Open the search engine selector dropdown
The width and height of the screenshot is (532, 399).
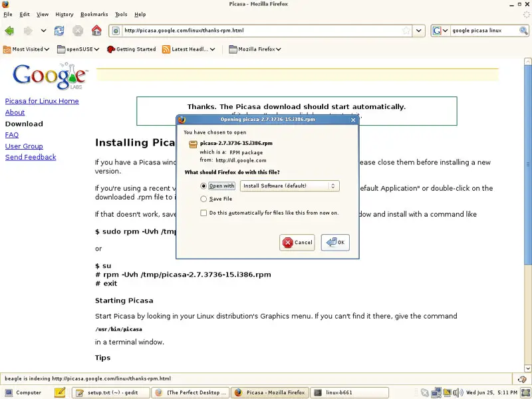(x=441, y=31)
